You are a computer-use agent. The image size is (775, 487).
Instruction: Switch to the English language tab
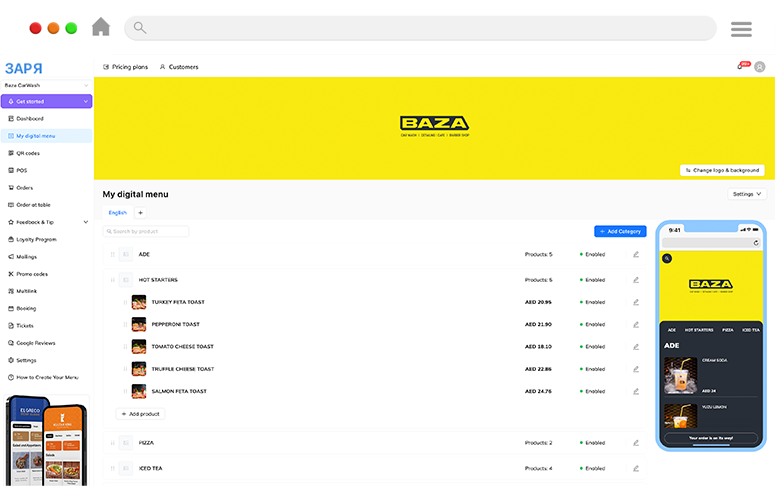[x=117, y=213]
